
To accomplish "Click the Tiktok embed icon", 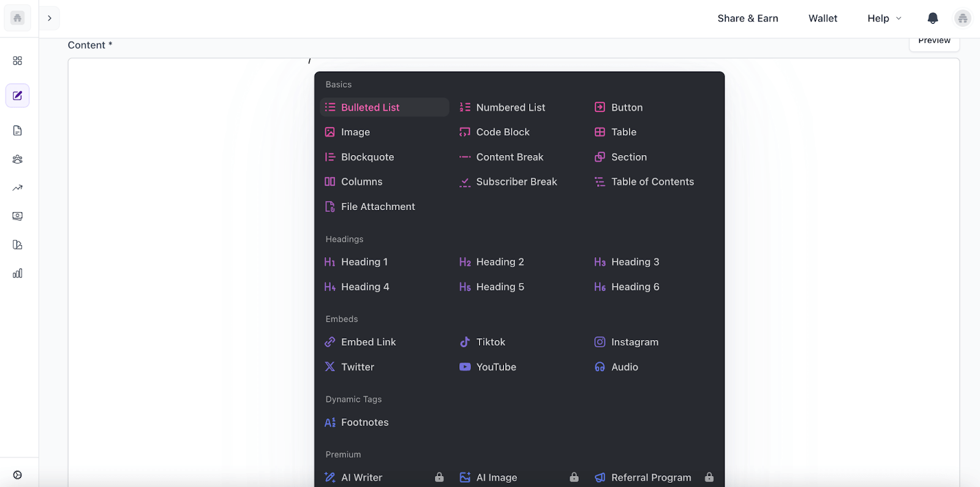I will pyautogui.click(x=465, y=342).
